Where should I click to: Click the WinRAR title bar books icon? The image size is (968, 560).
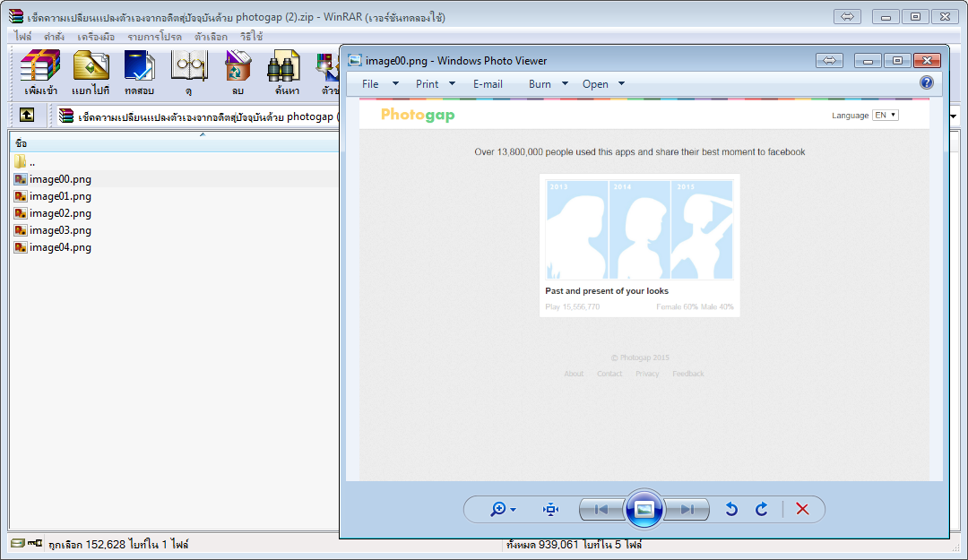point(16,17)
